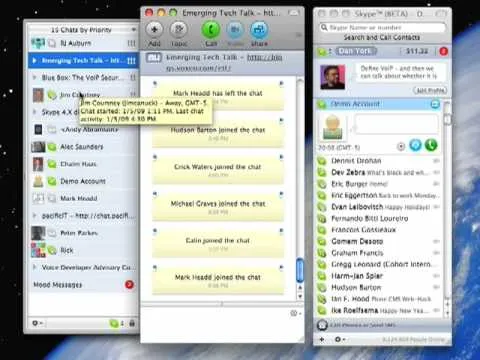
Task: Select contact Graham Francis
Action: point(379,253)
